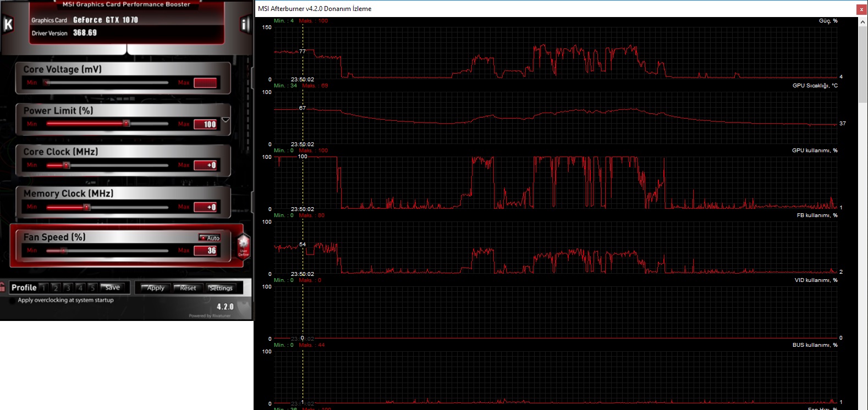Click inside the FB usage graph

(x=556, y=248)
